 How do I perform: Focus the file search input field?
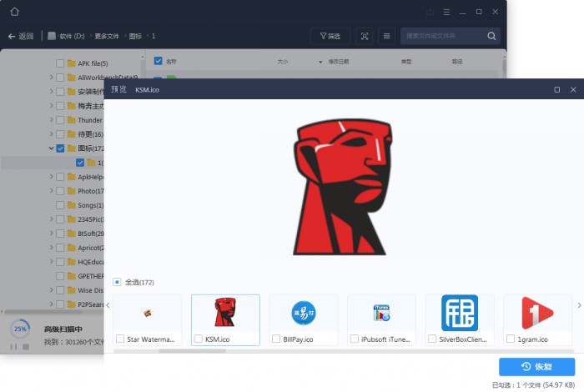pos(442,36)
